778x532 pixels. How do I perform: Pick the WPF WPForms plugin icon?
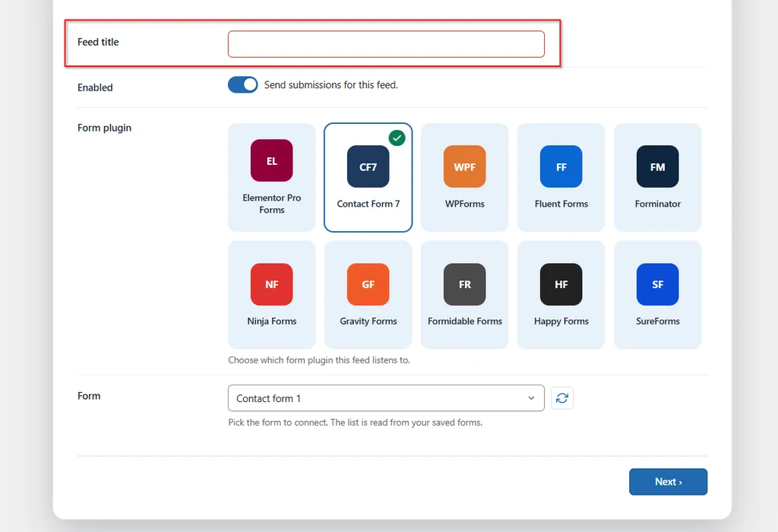464,166
